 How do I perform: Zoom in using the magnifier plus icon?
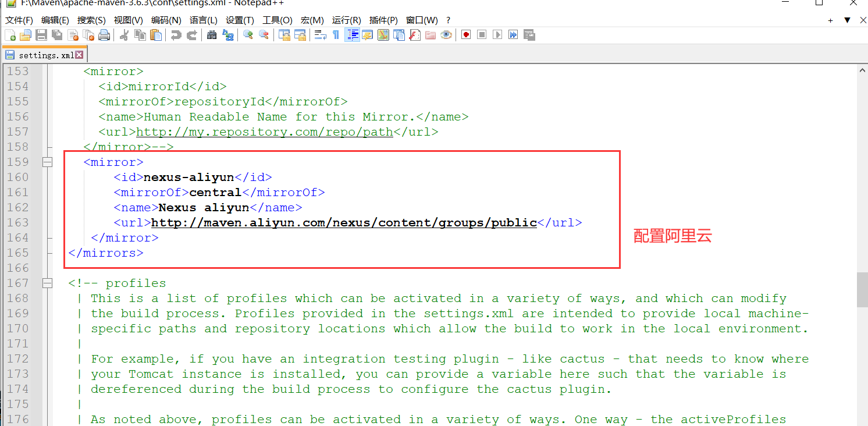click(248, 35)
